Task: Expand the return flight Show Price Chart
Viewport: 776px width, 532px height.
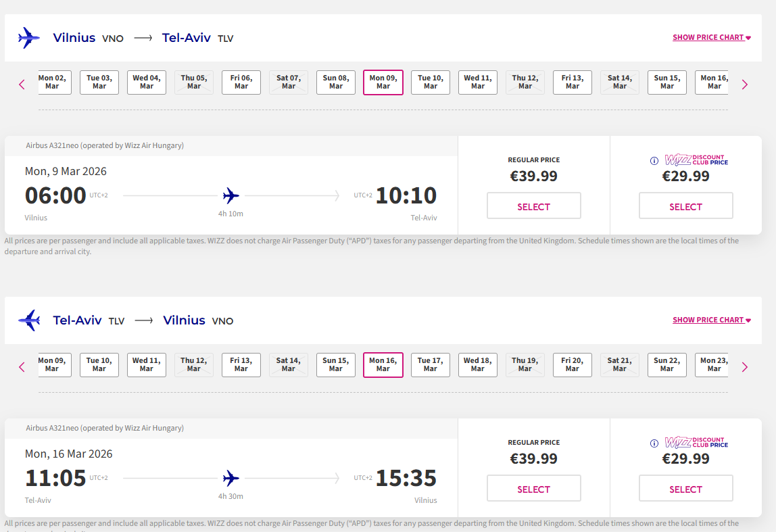Action: (x=711, y=320)
